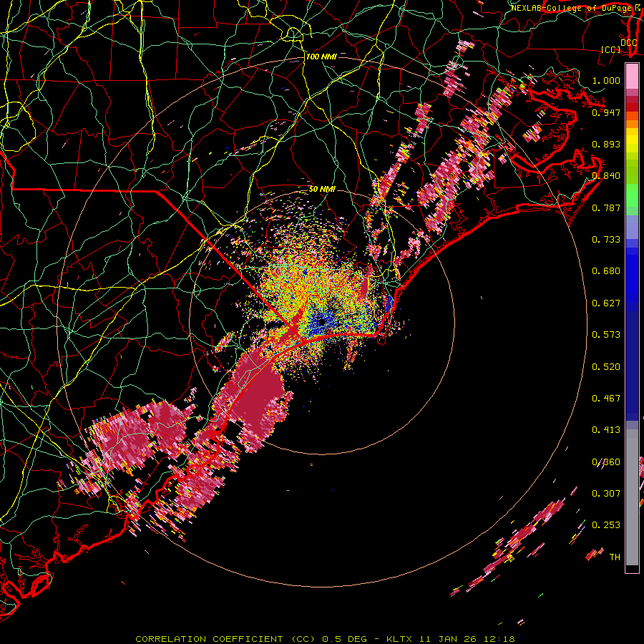Select the 0.360 scale value
The height and width of the screenshot is (644, 644).
coord(606,462)
